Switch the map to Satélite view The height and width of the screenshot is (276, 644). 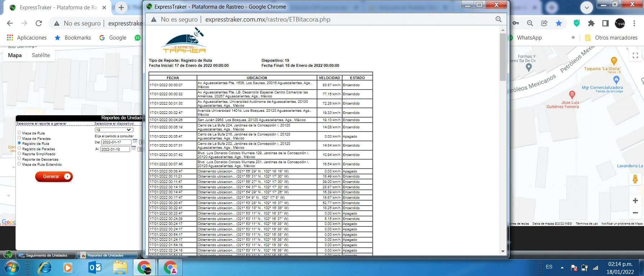click(x=41, y=55)
